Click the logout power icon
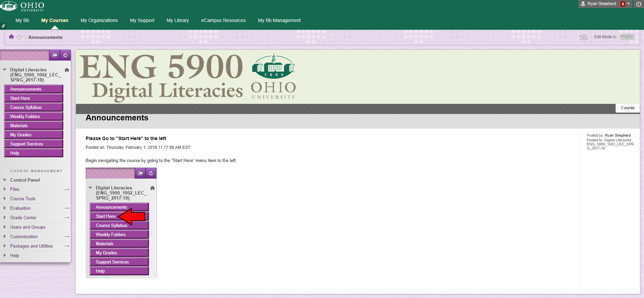Image resolution: width=644 pixels, height=298 pixels. pyautogui.click(x=639, y=4)
